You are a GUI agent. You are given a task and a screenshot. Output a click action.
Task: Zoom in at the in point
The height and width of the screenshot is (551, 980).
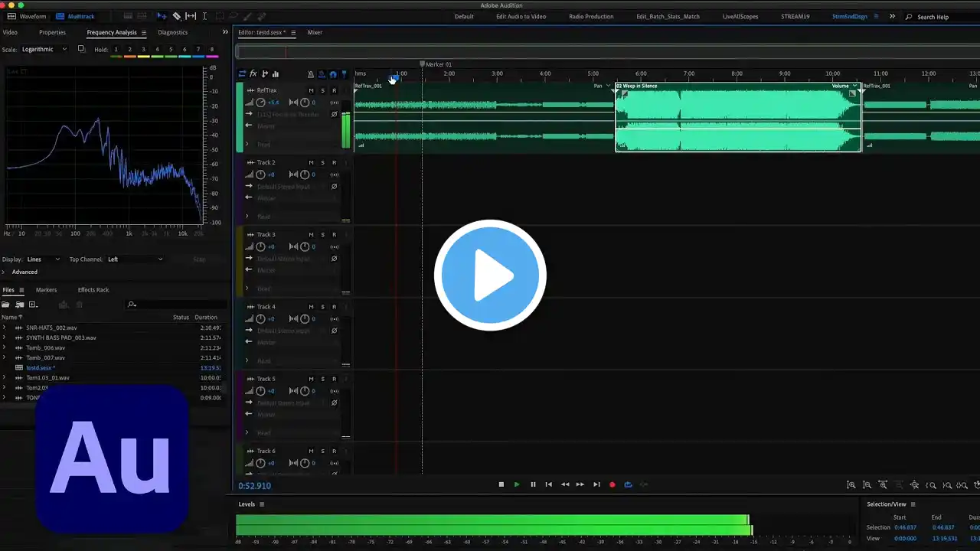point(932,485)
